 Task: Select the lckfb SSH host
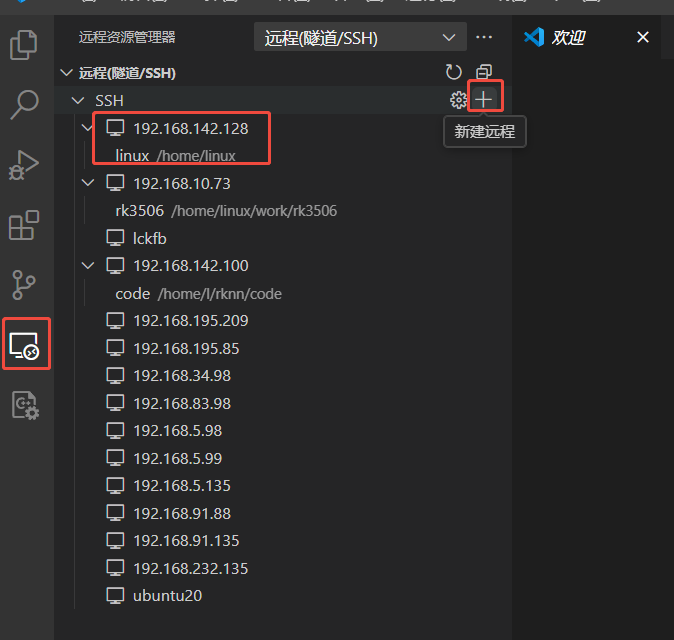click(x=149, y=238)
